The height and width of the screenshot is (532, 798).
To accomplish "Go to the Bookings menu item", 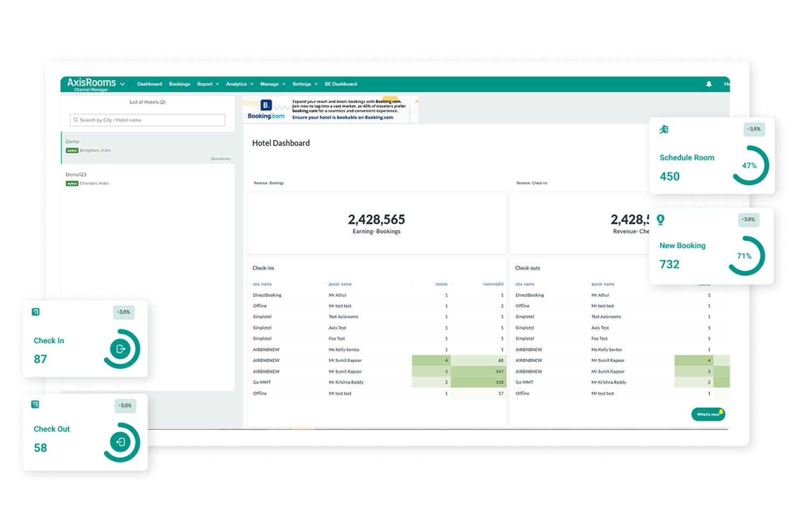I will 180,84.
